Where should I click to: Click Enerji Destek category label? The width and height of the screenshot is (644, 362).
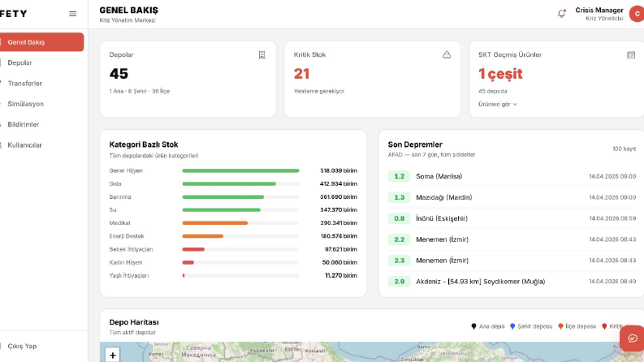click(x=127, y=236)
